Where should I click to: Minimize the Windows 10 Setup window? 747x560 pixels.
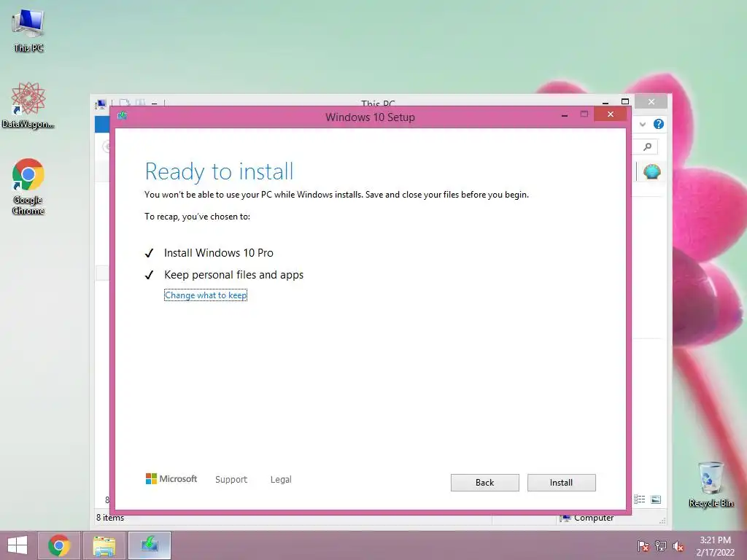[x=565, y=114]
